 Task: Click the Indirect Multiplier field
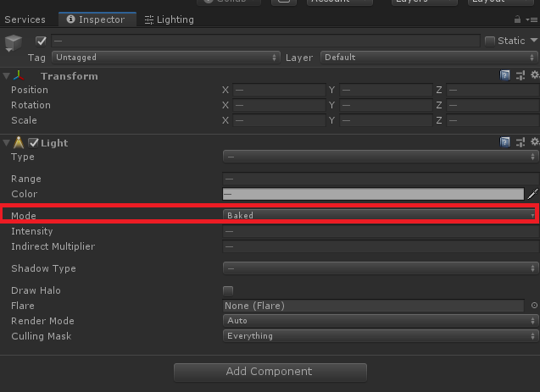381,246
